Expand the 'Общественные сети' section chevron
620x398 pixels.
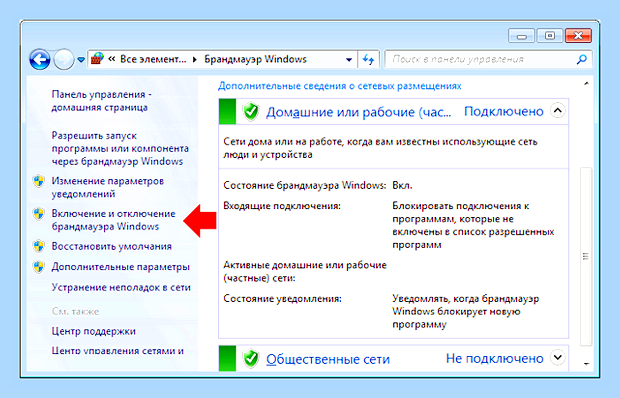click(558, 358)
